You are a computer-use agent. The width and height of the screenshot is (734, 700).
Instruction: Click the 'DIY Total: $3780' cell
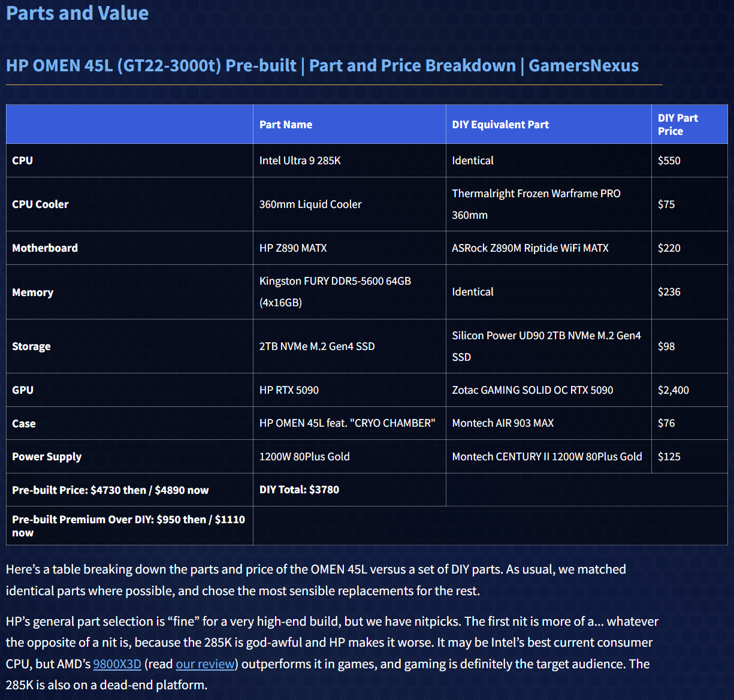tap(349, 490)
